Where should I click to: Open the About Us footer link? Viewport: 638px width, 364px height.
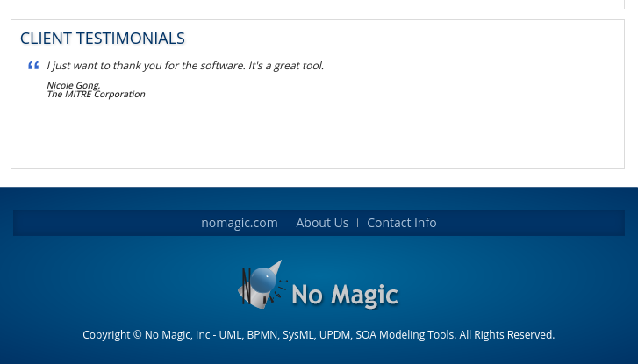pyautogui.click(x=322, y=223)
